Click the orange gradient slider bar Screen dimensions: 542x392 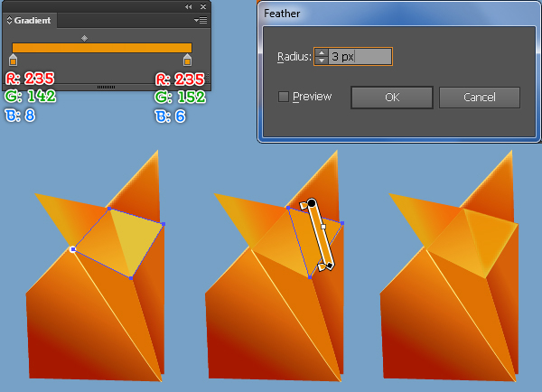[x=102, y=48]
